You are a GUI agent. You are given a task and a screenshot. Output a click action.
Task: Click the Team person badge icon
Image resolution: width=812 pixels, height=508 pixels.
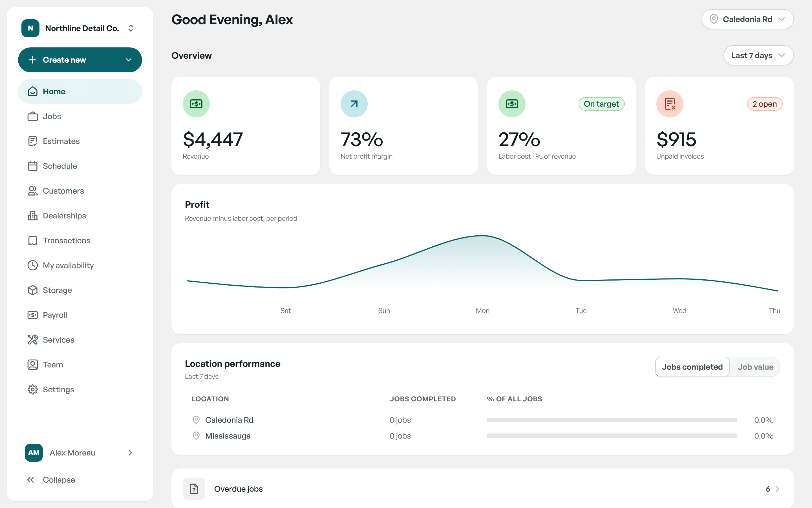tap(32, 365)
